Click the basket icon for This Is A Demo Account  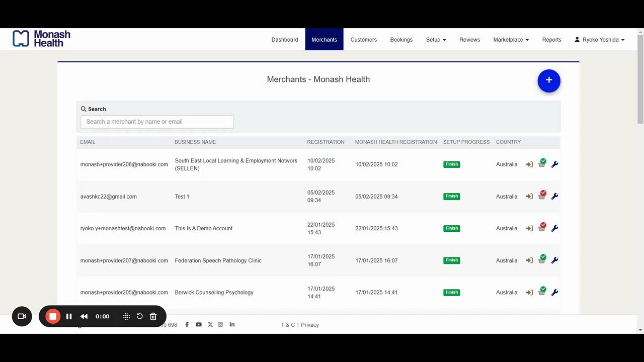click(x=542, y=227)
